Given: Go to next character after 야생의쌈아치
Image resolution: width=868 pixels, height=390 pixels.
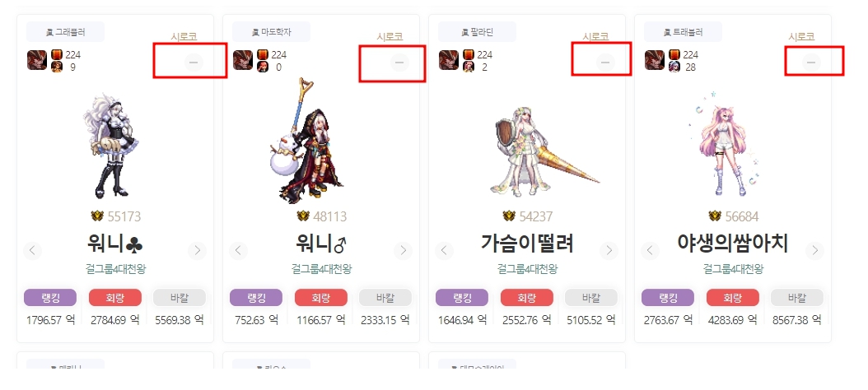Looking at the screenshot, I should click(814, 251).
